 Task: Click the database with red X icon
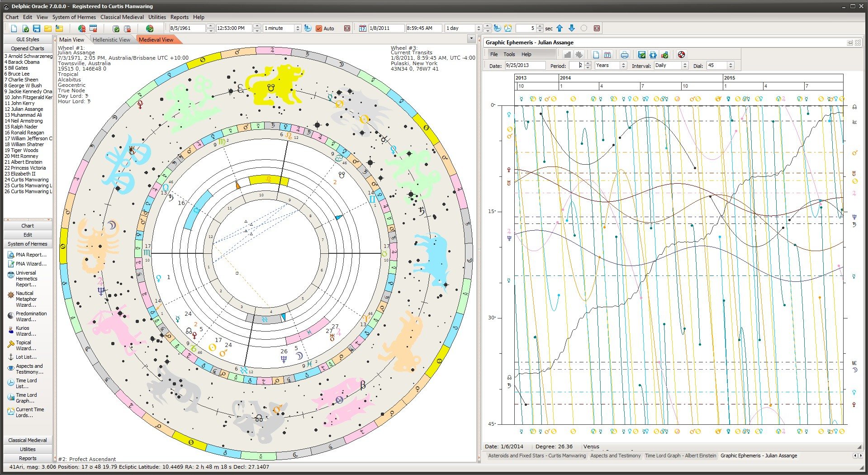[127, 28]
